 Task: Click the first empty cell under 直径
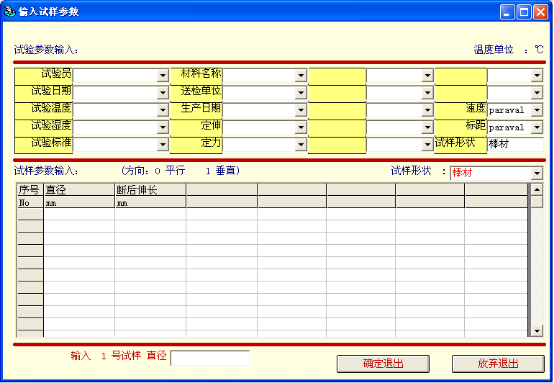[79, 214]
